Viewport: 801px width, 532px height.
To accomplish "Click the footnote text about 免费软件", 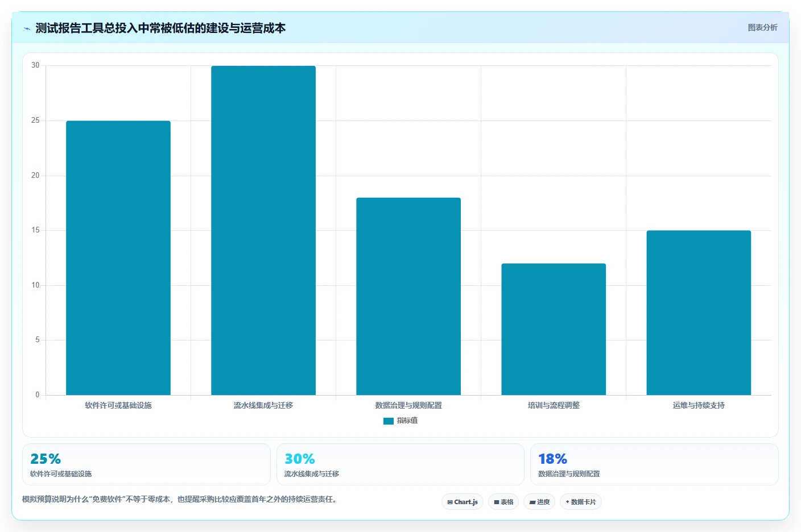I will coord(179,500).
